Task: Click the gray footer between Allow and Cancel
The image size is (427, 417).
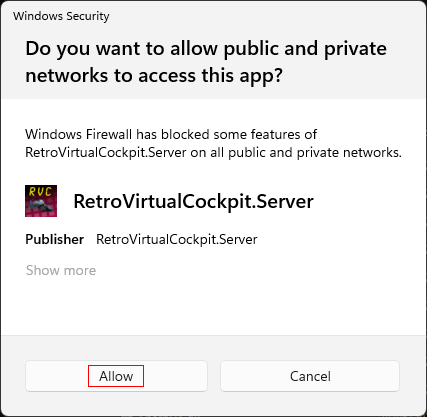Action: point(214,376)
